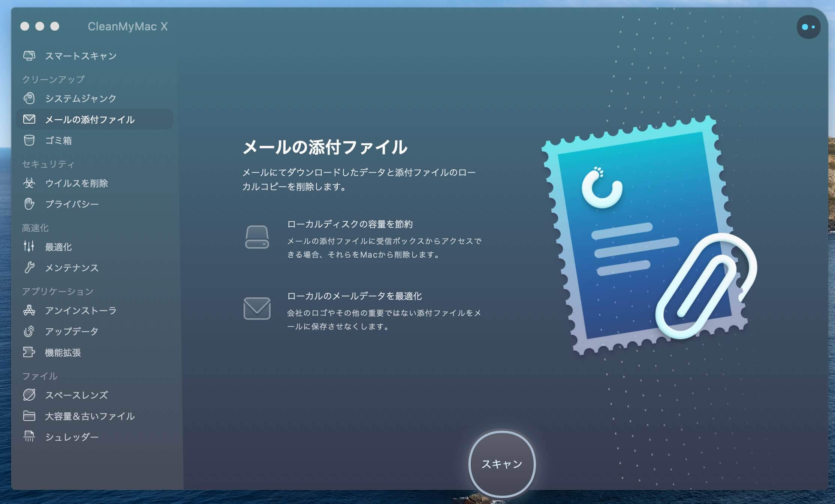
Task: Click the アップデータ updater icon
Action: point(30,331)
